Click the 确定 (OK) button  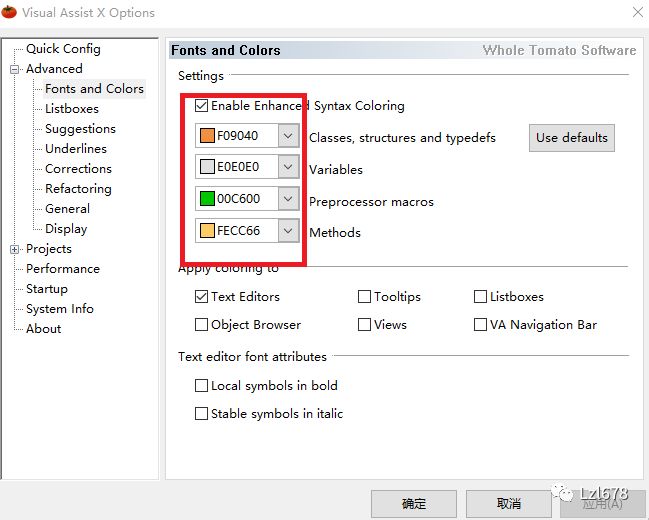[414, 504]
